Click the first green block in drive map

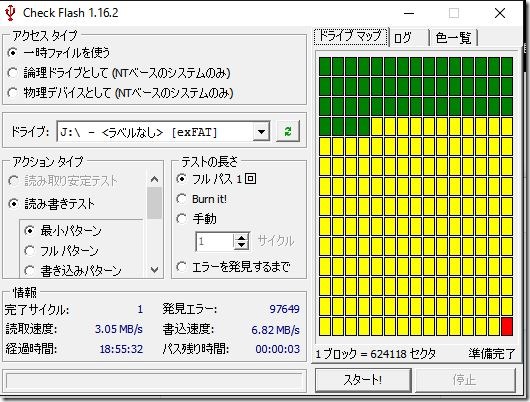[325, 66]
